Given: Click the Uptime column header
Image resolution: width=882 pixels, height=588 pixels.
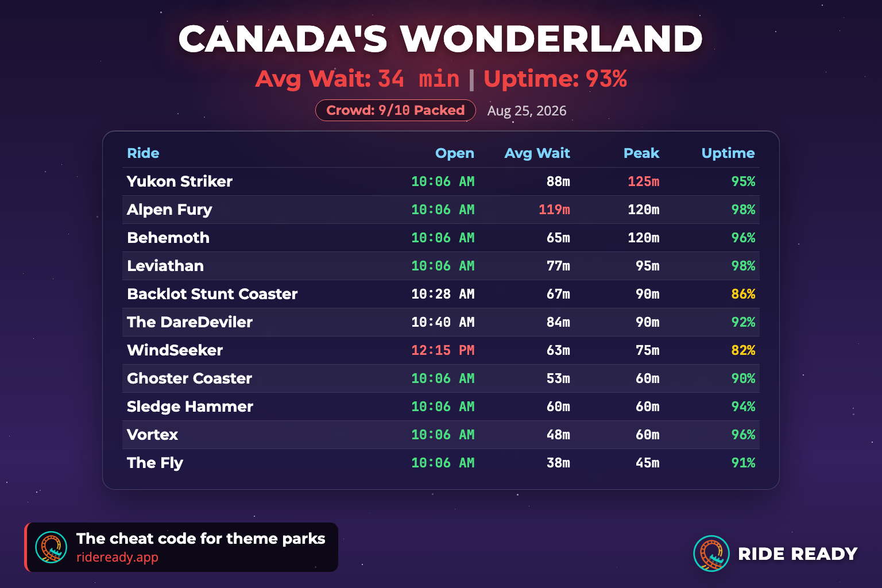Looking at the screenshot, I should [728, 153].
